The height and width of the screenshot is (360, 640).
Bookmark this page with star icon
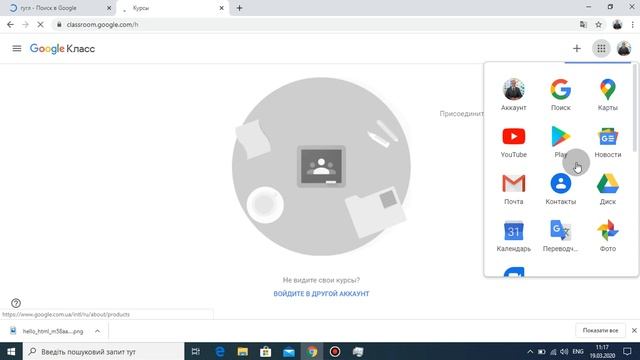598,24
